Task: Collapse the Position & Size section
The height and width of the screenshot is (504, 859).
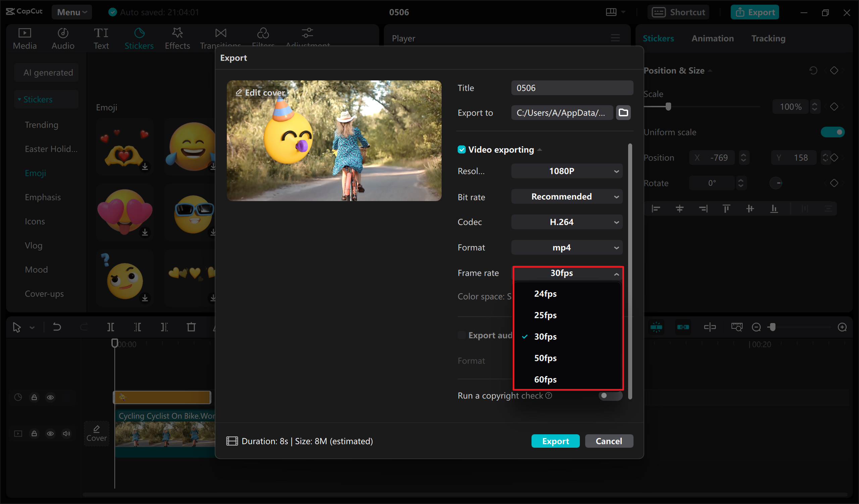Action: pos(711,70)
